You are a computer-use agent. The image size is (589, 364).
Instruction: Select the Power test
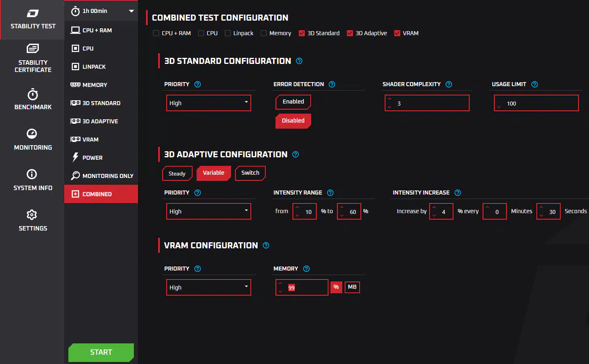[x=101, y=158]
